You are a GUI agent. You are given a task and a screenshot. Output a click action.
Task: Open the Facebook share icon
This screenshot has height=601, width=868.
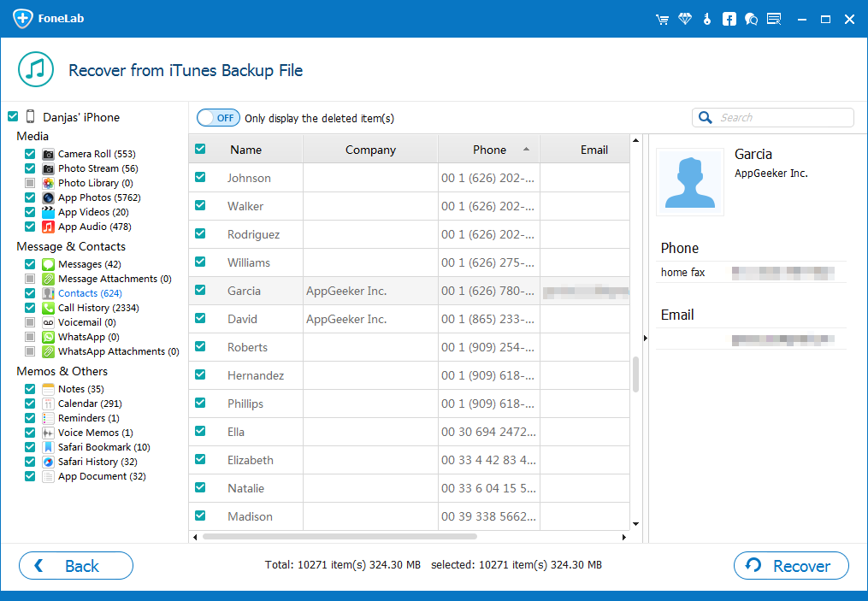729,19
